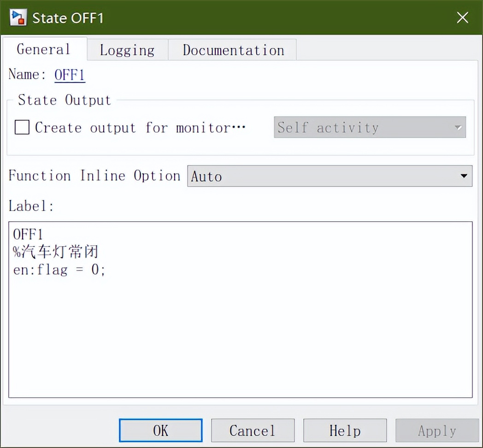Click the Self activity dropdown arrow
This screenshot has width=483, height=448.
tap(458, 128)
